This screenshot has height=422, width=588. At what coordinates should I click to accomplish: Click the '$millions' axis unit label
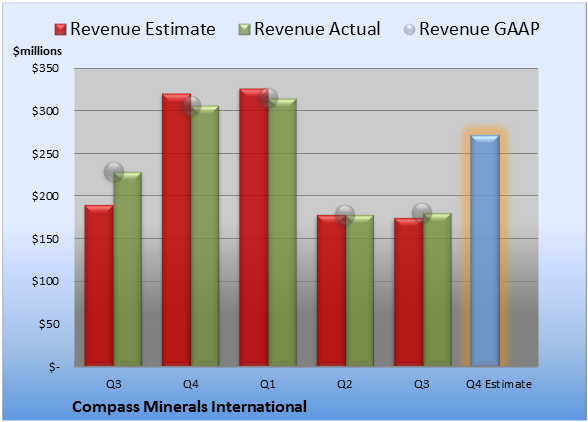click(x=37, y=51)
